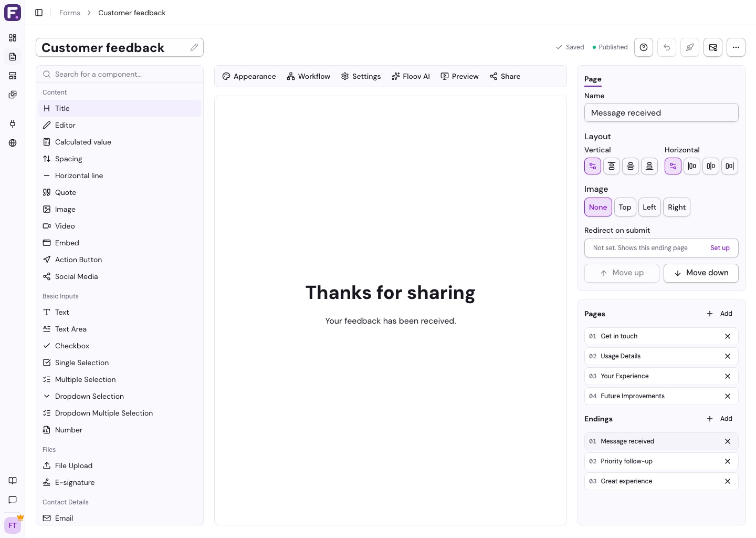The height and width of the screenshot is (538, 756).
Task: Click the Move down button
Action: [x=701, y=273]
